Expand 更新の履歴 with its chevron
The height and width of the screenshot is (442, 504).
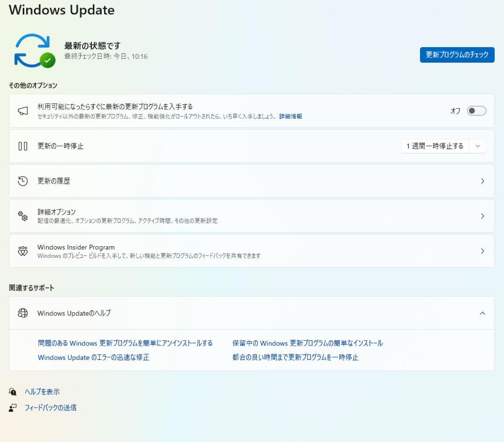tap(483, 181)
